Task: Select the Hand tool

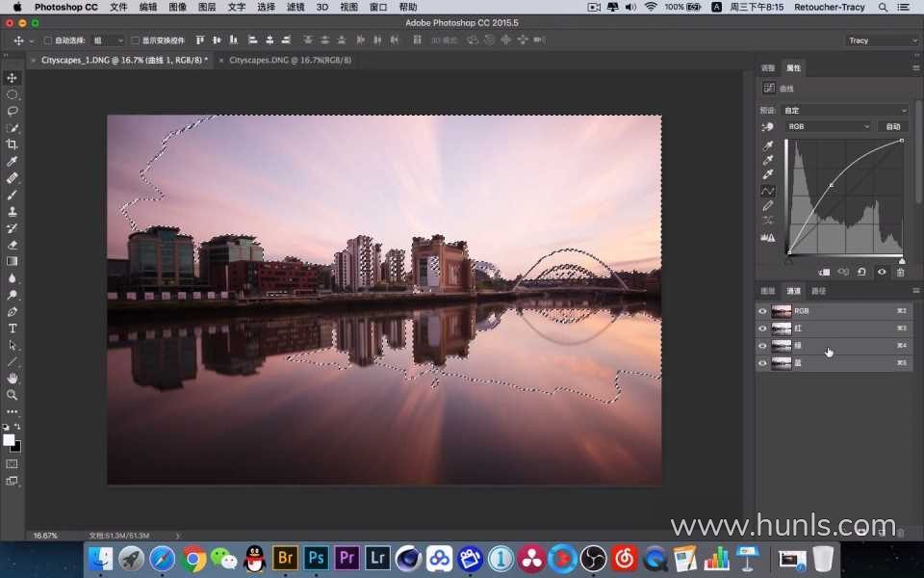Action: (12, 379)
